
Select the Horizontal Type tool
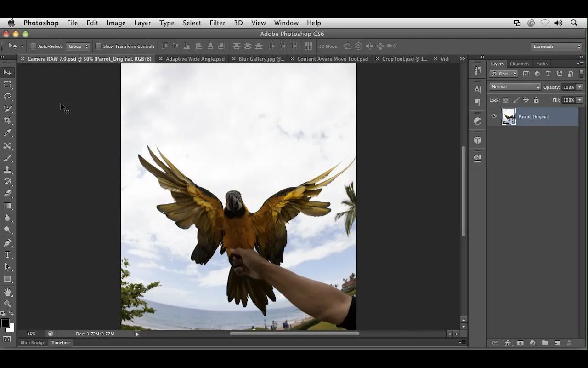click(x=8, y=254)
